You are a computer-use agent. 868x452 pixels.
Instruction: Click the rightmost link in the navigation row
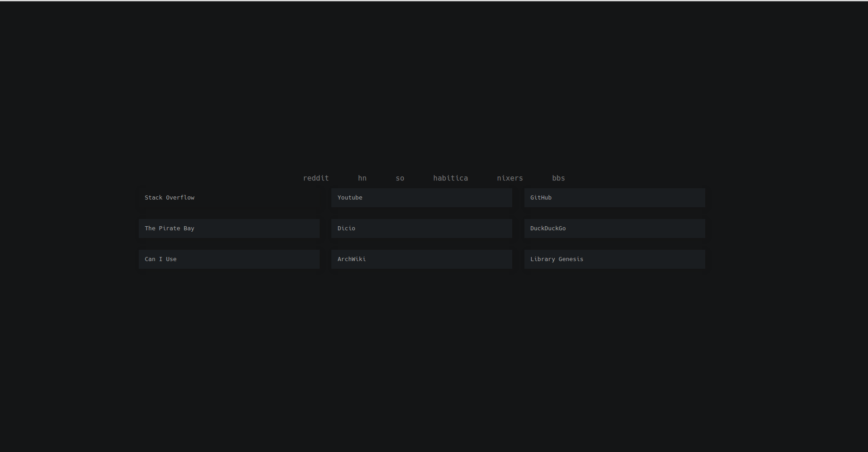[558, 178]
